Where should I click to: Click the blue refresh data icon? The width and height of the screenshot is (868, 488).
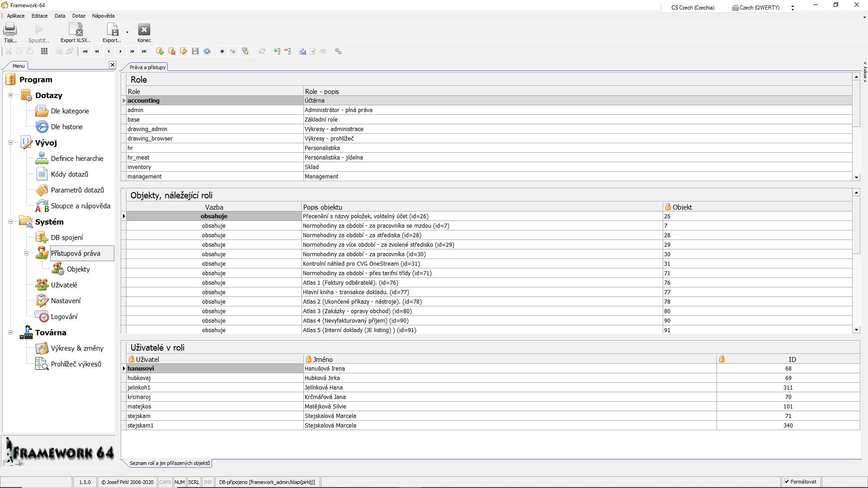tap(207, 52)
